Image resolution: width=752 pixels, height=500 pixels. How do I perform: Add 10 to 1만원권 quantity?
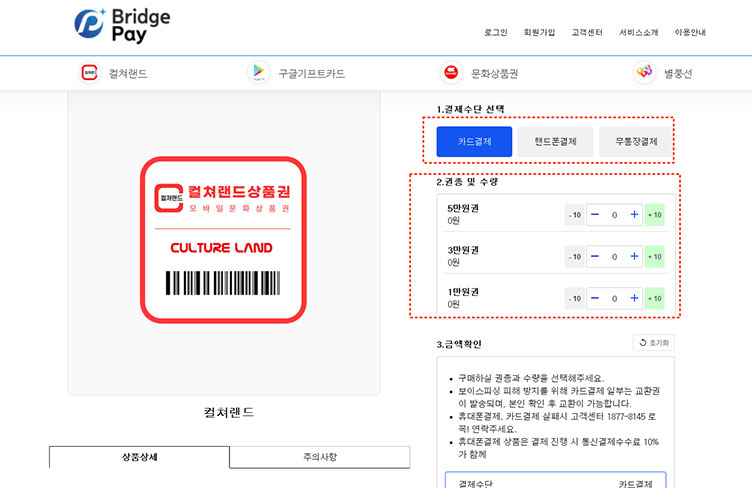[655, 298]
